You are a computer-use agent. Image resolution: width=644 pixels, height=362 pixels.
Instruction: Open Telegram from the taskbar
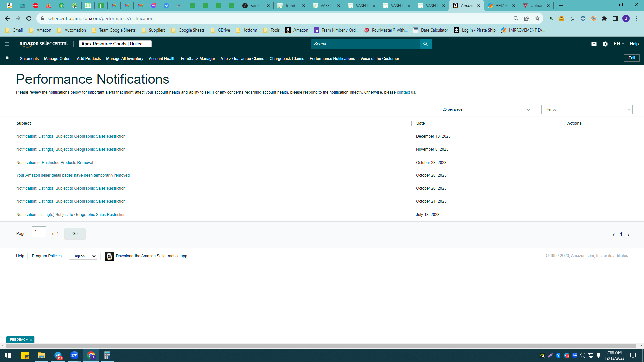[58, 355]
